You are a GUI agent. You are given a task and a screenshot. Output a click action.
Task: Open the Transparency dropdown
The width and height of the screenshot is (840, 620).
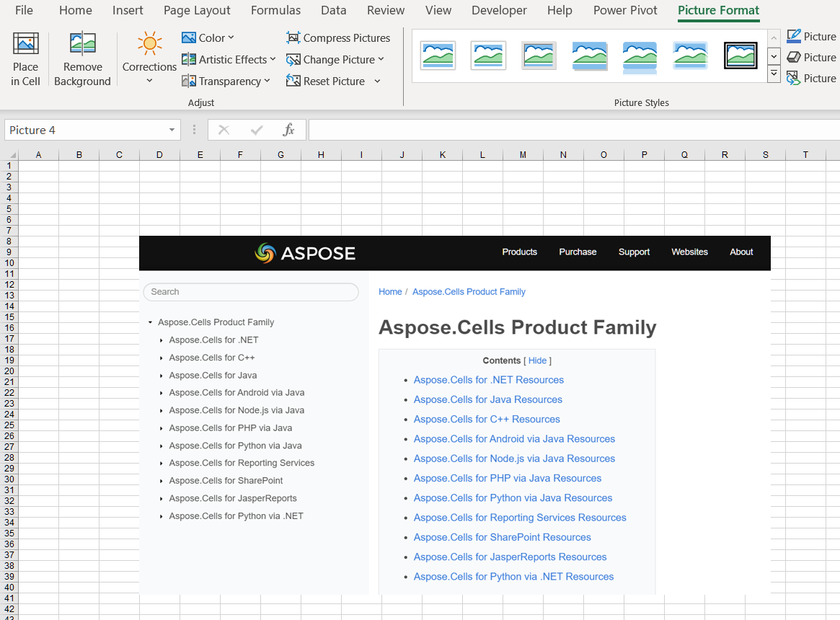click(226, 81)
